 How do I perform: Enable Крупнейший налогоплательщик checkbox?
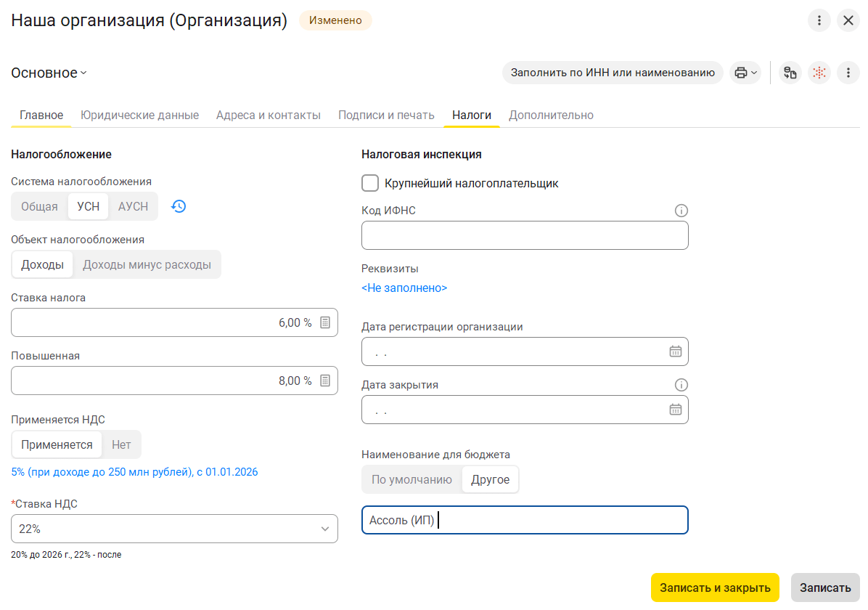370,183
